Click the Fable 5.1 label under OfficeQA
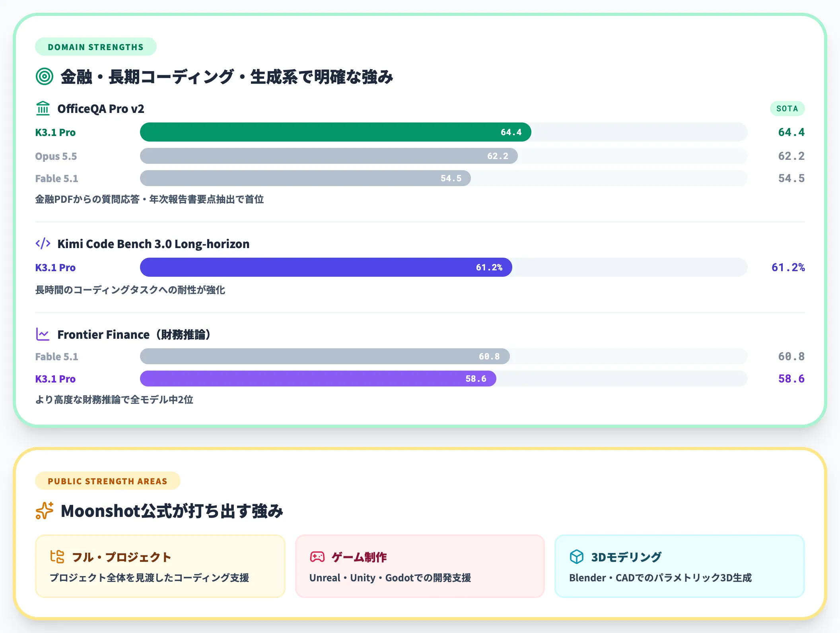 [x=56, y=179]
